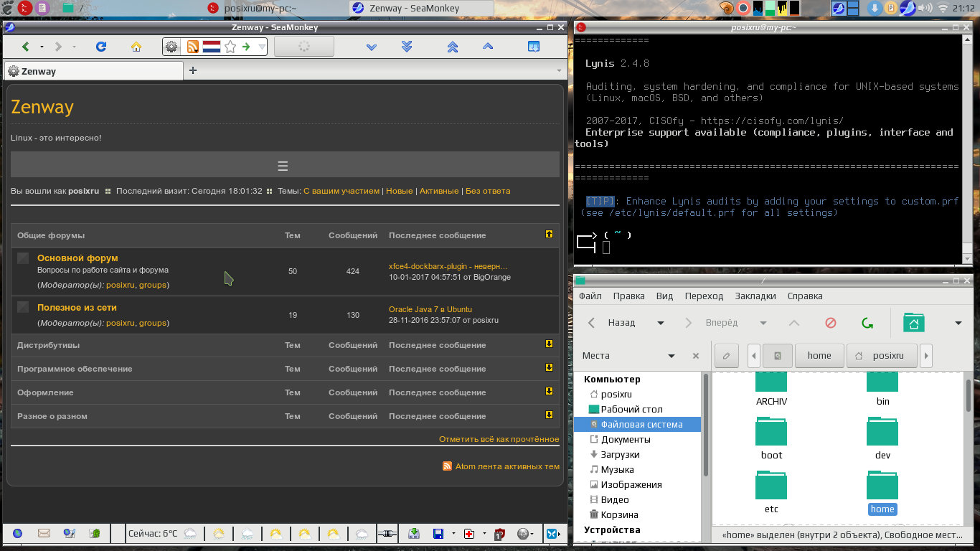Select Загрузки in places sidebar

(620, 454)
